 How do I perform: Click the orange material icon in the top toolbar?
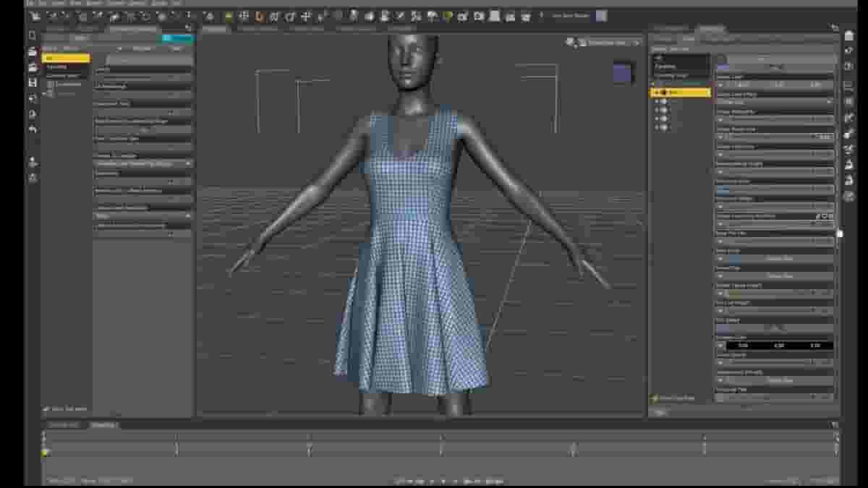259,14
